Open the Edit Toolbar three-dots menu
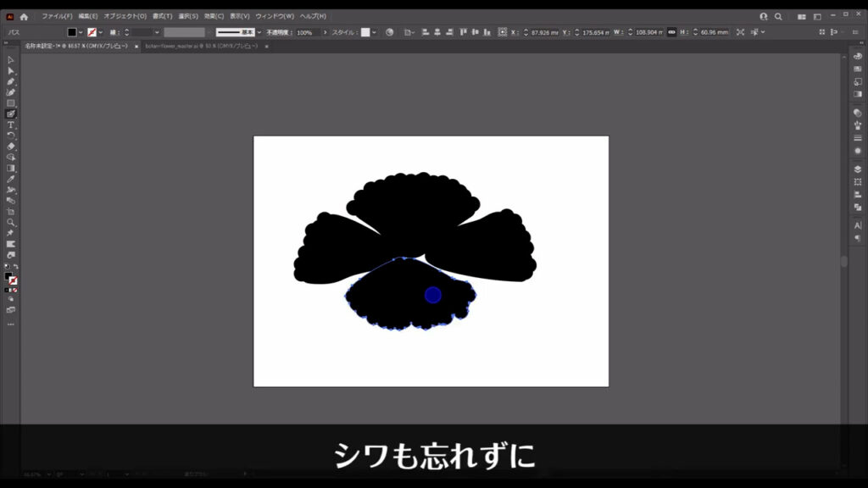This screenshot has height=488, width=868. coord(10,324)
